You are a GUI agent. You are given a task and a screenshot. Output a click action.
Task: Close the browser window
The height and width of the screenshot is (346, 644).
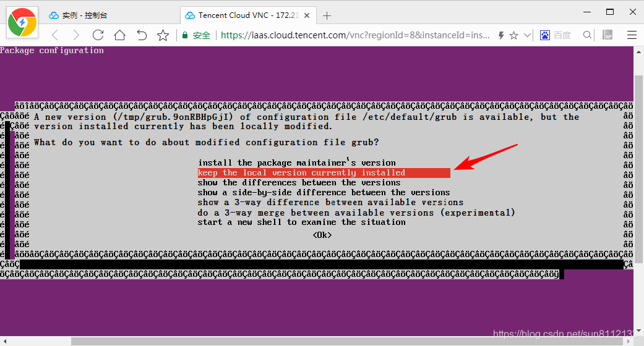point(633,12)
